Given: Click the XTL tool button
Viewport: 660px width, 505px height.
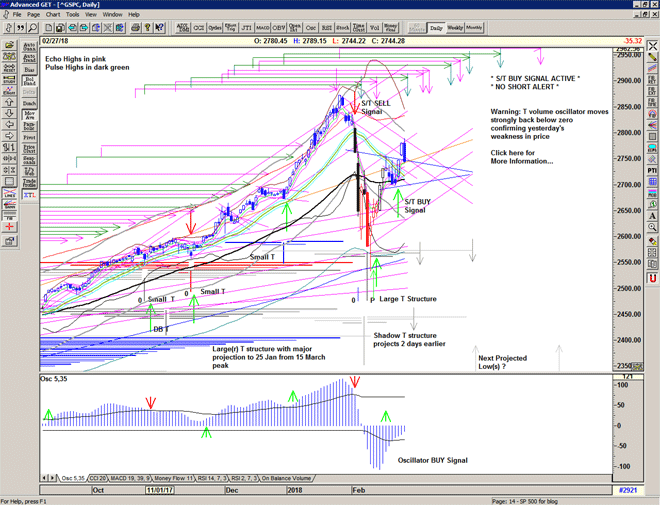Looking at the screenshot, I should [30, 197].
